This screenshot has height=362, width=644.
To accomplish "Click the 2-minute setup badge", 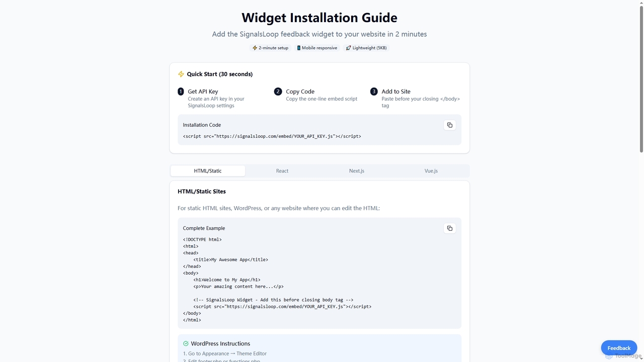I will click(271, 48).
